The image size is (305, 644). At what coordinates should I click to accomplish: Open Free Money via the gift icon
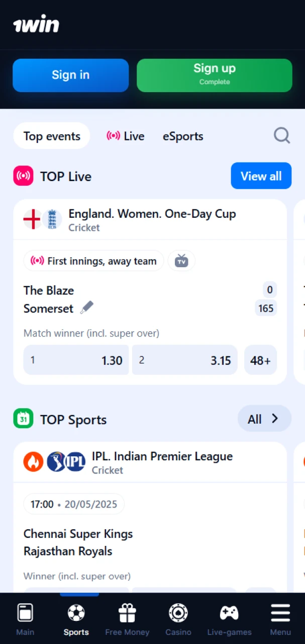(x=127, y=612)
